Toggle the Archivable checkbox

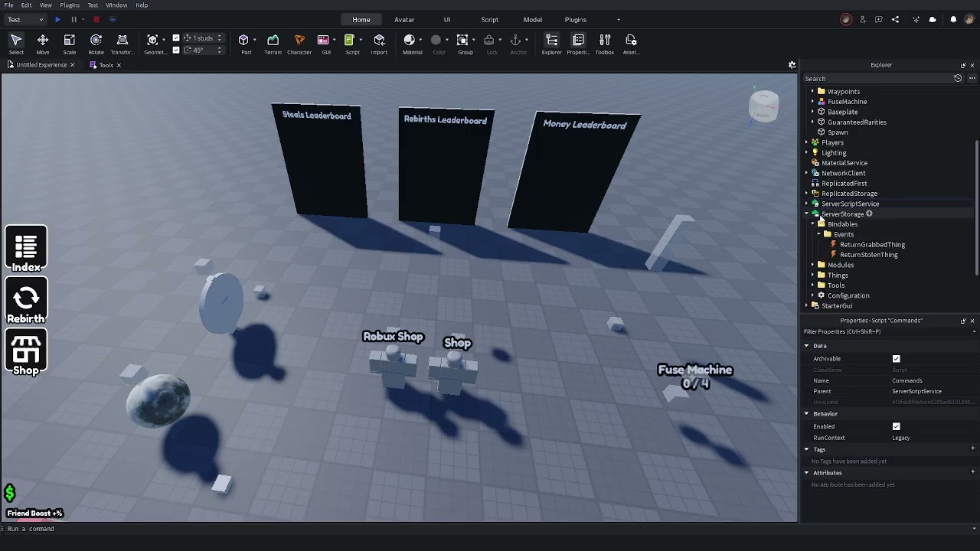(897, 359)
